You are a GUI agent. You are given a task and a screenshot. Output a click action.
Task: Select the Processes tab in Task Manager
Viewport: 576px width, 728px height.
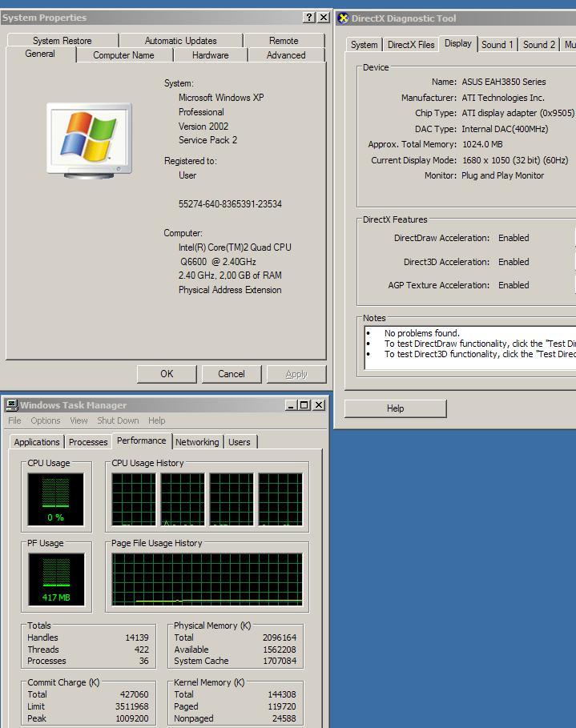(x=88, y=442)
